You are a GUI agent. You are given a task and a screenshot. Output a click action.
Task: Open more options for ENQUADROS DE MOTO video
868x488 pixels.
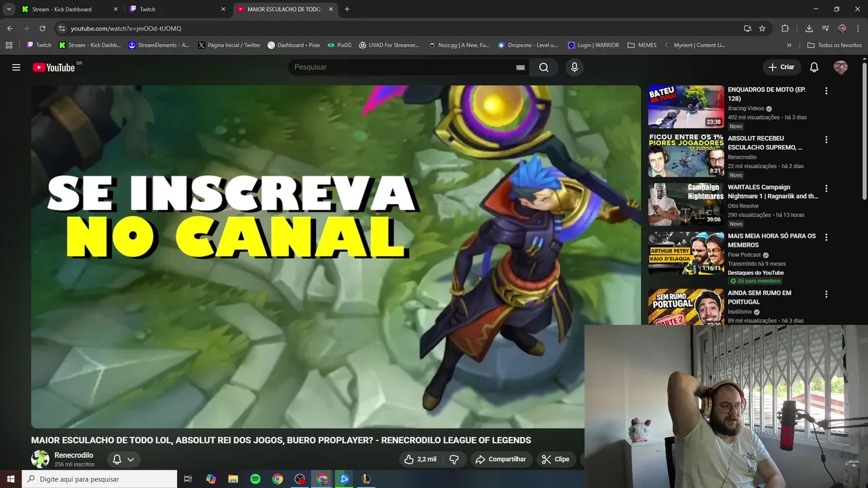click(x=826, y=91)
